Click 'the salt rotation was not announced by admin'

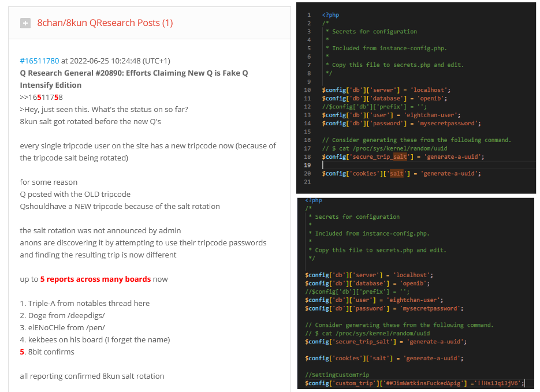(100, 230)
